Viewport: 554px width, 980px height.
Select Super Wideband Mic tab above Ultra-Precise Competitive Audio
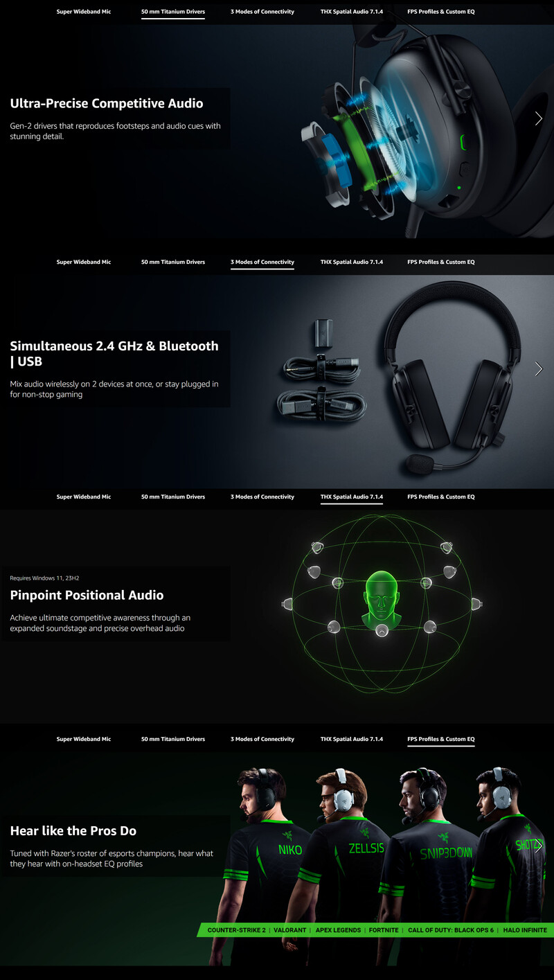pos(84,12)
